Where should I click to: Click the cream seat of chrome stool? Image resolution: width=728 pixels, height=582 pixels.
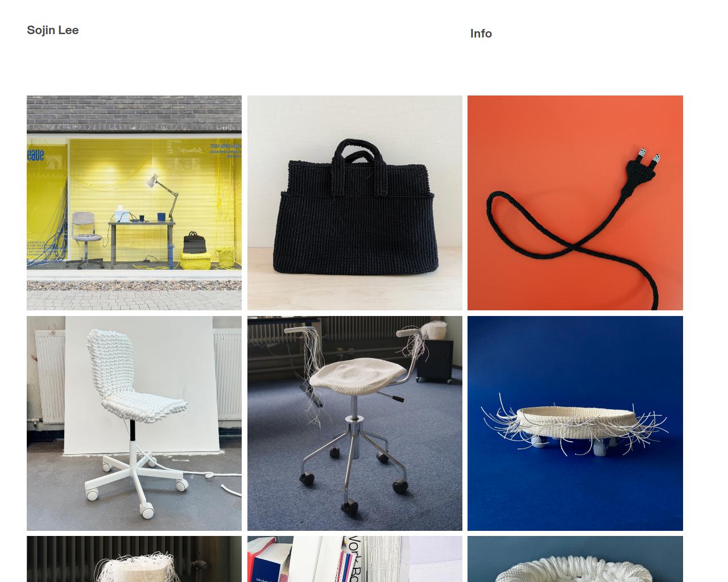358,375
